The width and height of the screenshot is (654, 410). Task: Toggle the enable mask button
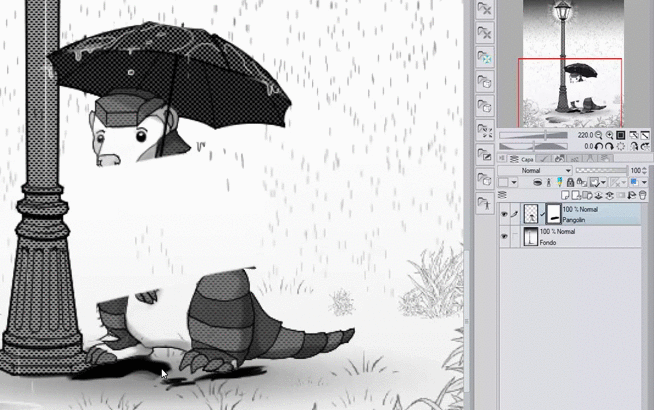(x=594, y=182)
